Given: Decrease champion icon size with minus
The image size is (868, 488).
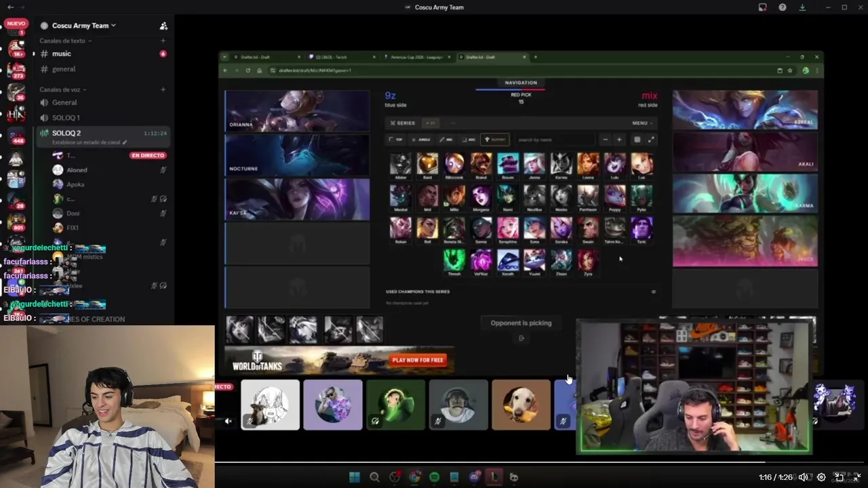Looking at the screenshot, I should [605, 140].
